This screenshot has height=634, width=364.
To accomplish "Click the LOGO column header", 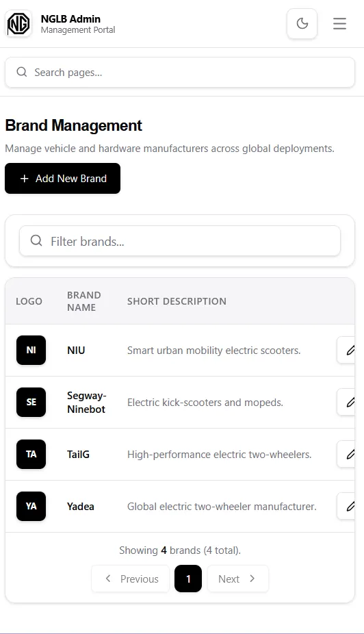I will click(29, 301).
